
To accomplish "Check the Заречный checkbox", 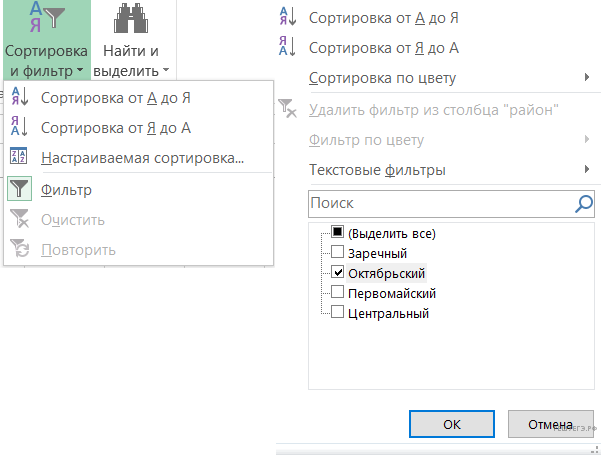I will (338, 253).
